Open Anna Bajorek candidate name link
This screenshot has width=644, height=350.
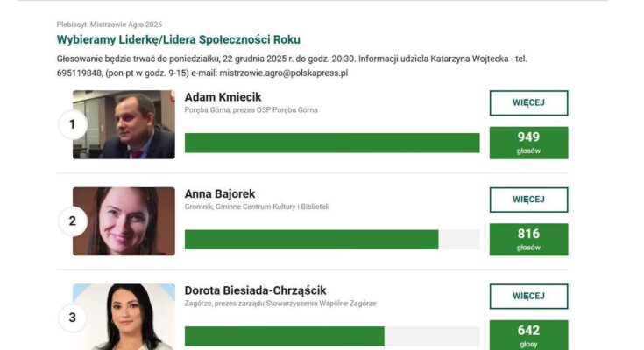(x=220, y=193)
